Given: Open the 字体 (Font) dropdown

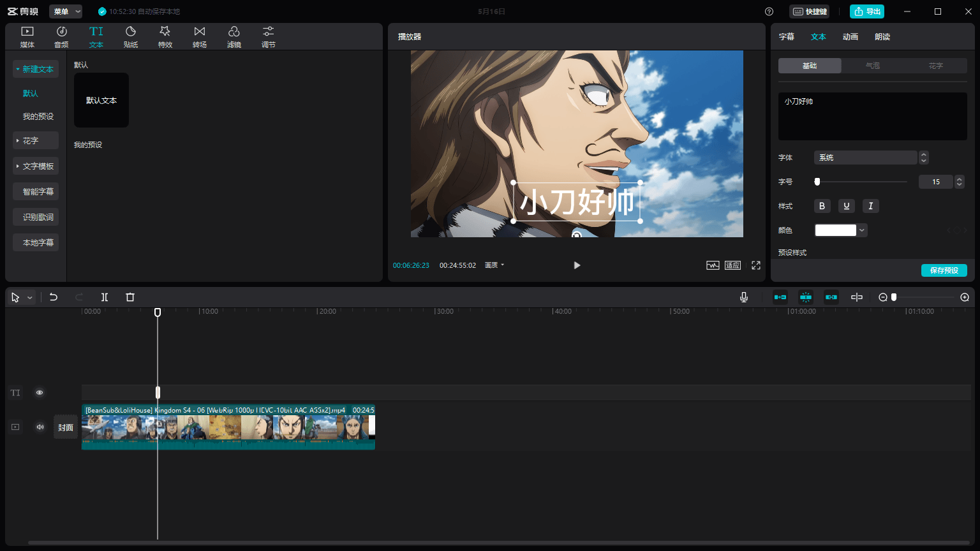Looking at the screenshot, I should (865, 157).
